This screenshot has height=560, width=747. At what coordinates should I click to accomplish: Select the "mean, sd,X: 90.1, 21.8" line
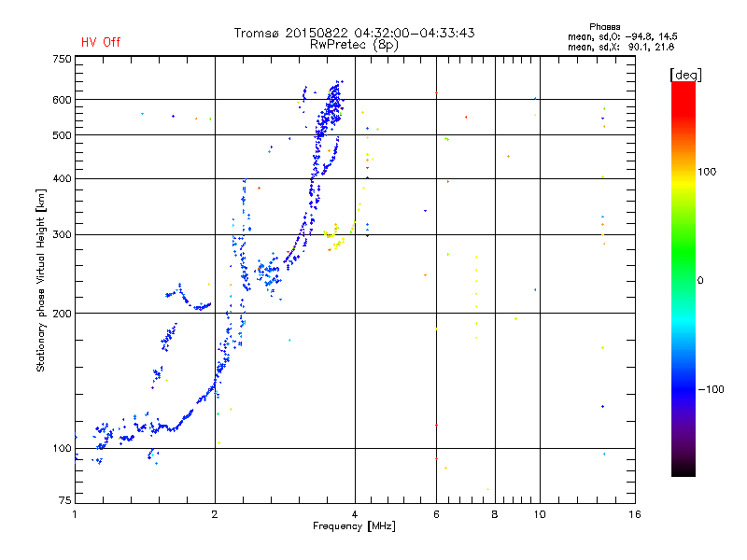pos(621,47)
